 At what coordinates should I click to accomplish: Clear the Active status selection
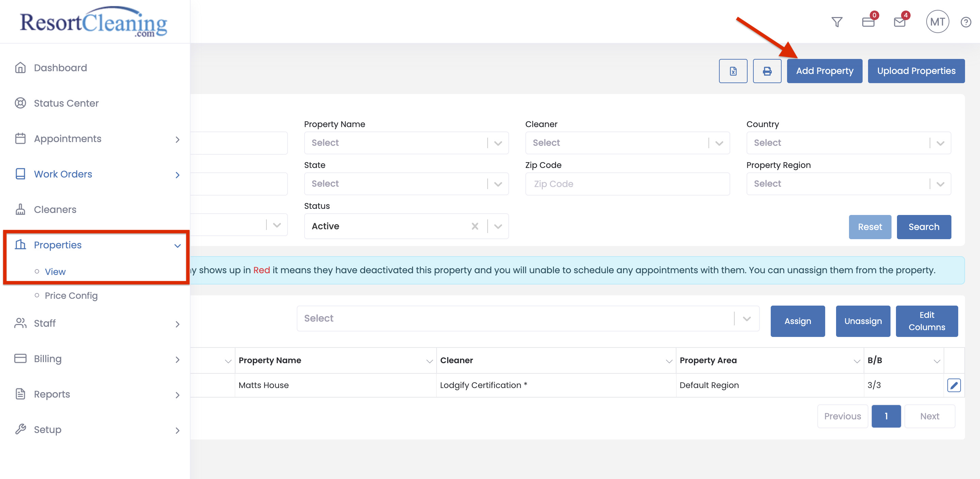(x=474, y=226)
